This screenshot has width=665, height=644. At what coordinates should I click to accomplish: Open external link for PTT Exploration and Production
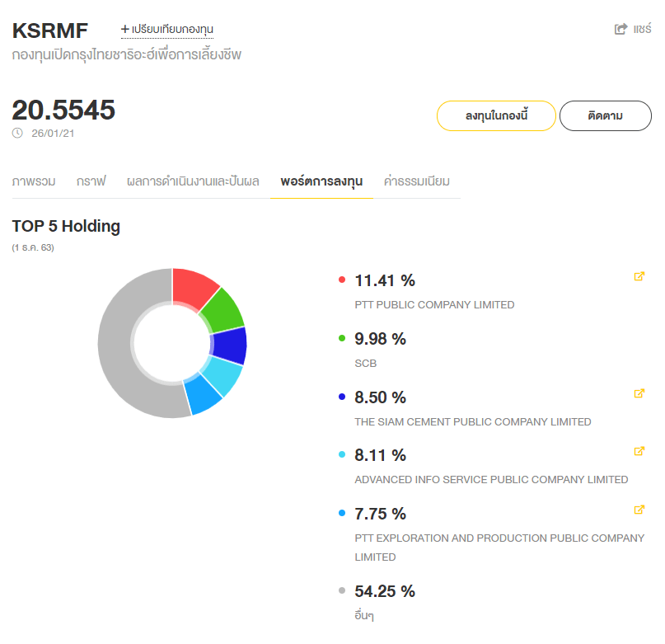click(639, 510)
